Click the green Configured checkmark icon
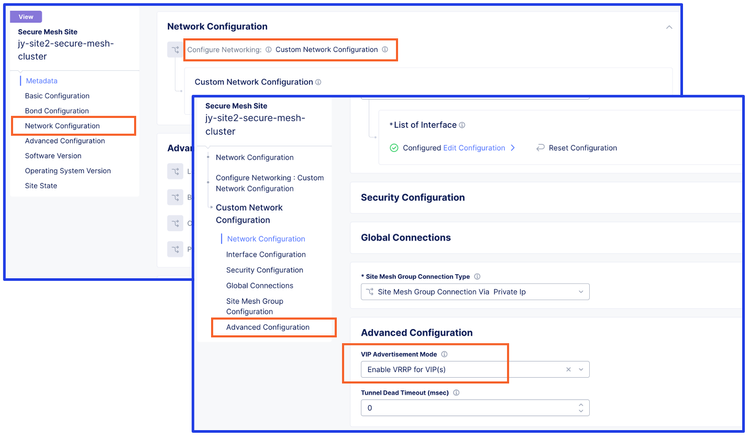 point(394,148)
